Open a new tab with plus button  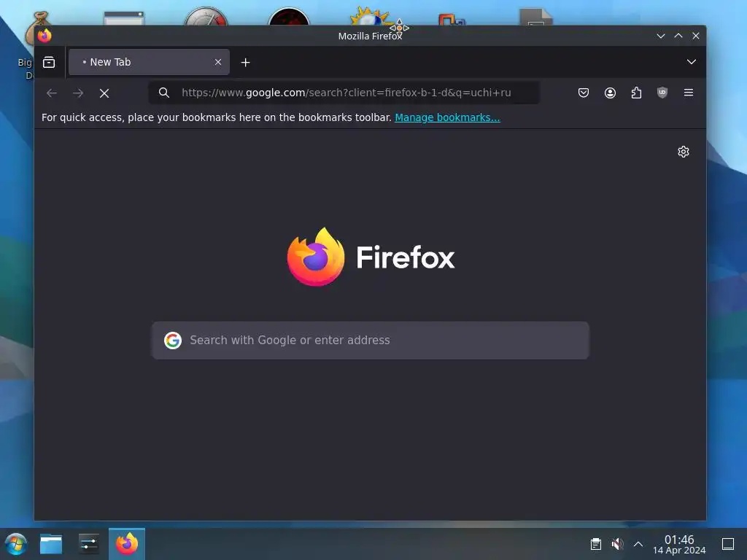(x=245, y=63)
